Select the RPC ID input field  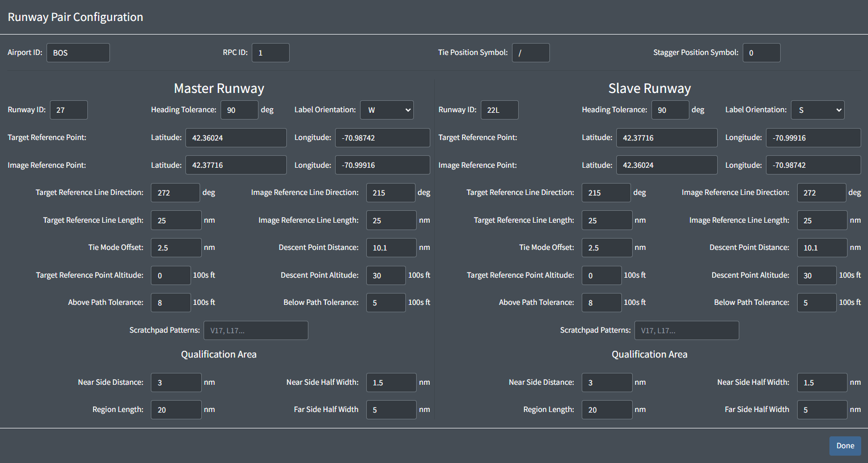click(x=270, y=53)
